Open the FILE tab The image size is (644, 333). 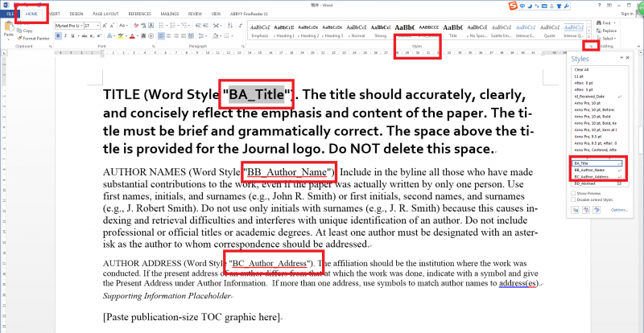click(x=10, y=14)
